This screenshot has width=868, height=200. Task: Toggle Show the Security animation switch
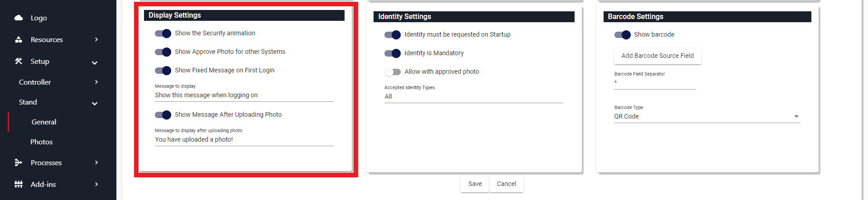click(x=163, y=33)
